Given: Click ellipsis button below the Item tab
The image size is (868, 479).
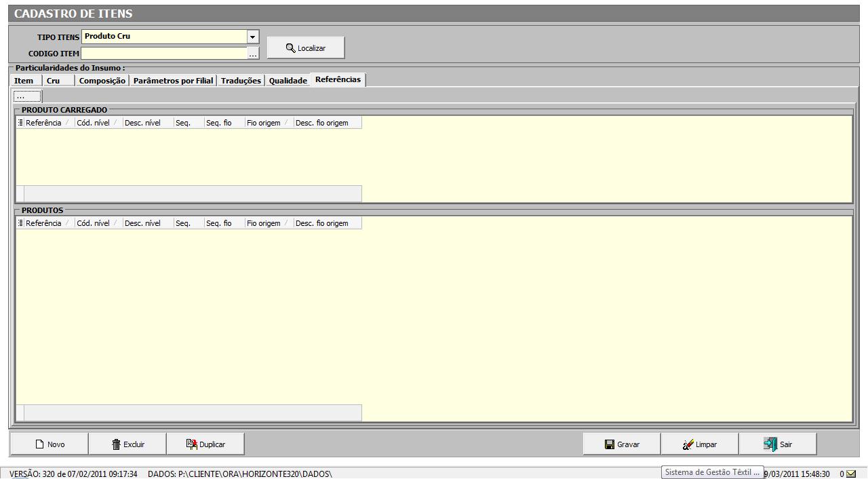Looking at the screenshot, I should coord(27,96).
